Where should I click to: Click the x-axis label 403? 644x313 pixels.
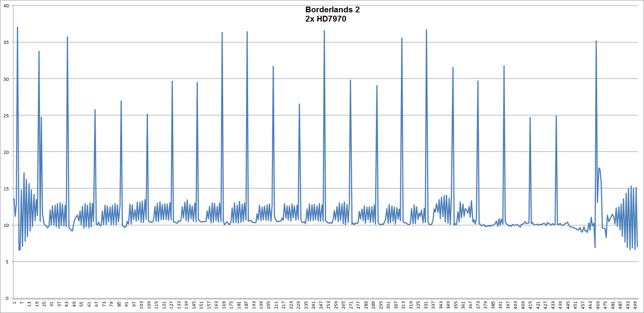[516, 305]
